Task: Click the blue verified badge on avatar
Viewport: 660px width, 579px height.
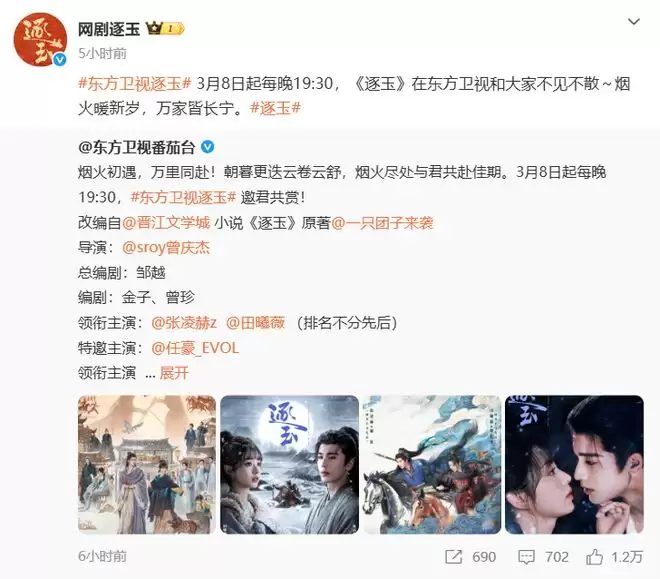Action: pos(60,60)
